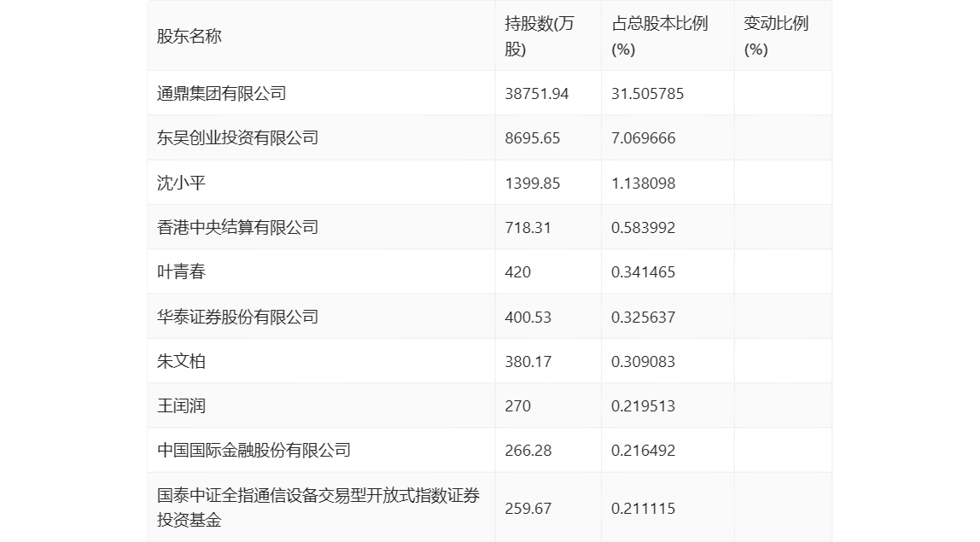Click the 变动比例(%) column header

[x=775, y=37]
